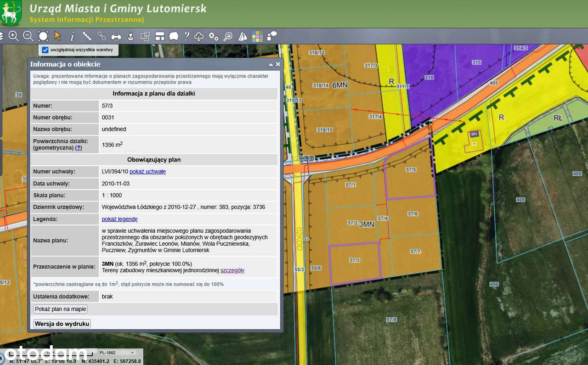This screenshot has height=365, width=588.
Task: Open the help question mark tool
Action: tap(187, 36)
